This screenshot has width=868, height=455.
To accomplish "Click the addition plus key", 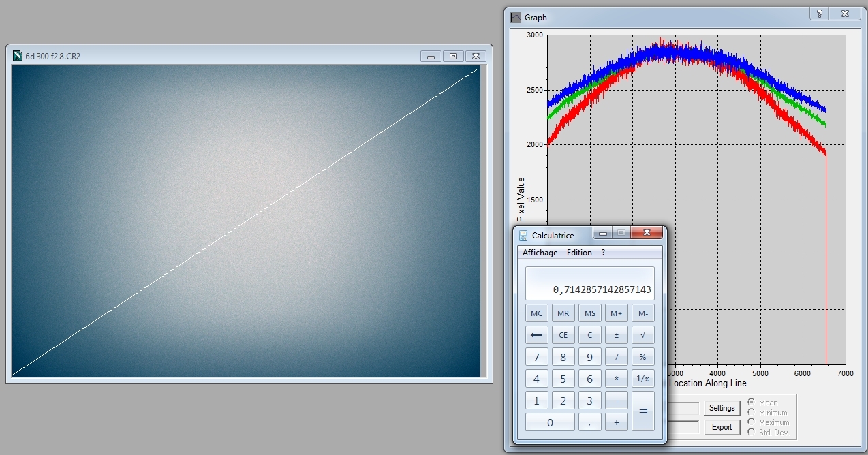I will coord(617,422).
